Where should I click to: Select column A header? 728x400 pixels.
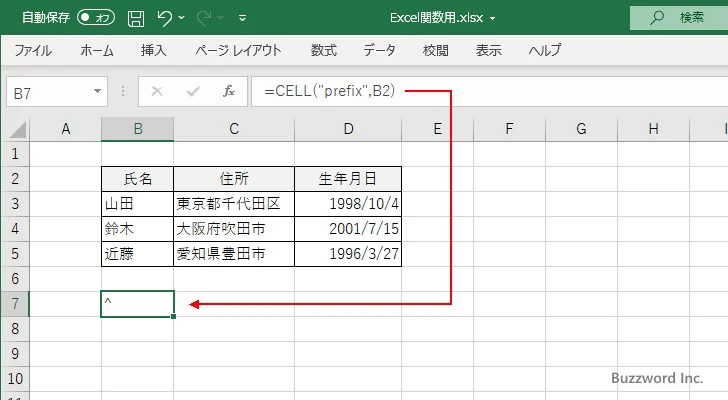pyautogui.click(x=65, y=129)
